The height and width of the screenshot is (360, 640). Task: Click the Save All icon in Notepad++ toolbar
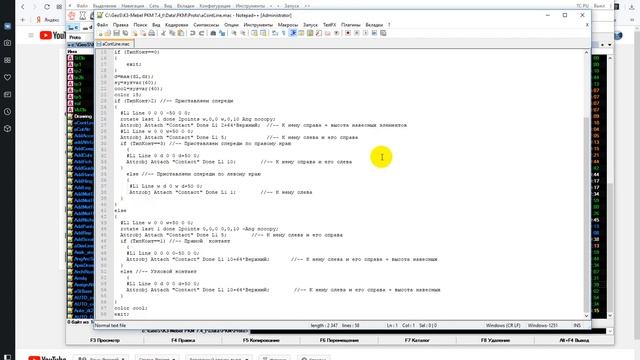click(125, 33)
